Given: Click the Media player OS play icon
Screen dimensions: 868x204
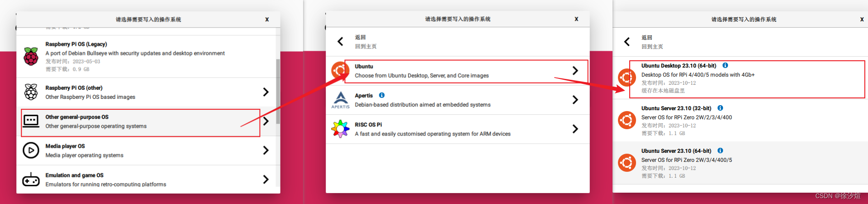Looking at the screenshot, I should pos(31,150).
